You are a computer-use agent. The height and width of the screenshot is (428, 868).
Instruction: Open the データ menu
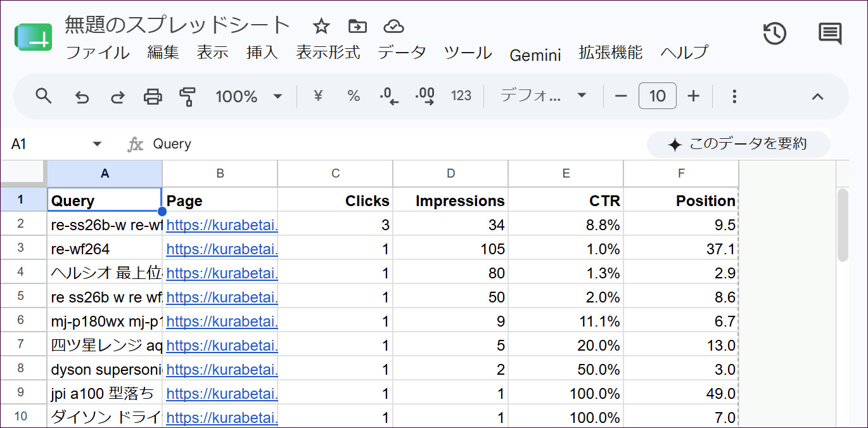[402, 53]
